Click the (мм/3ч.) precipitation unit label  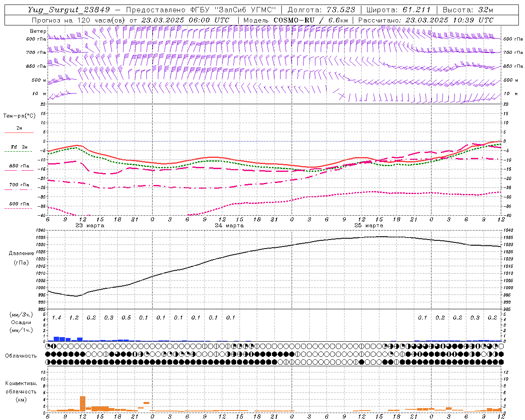point(21,315)
